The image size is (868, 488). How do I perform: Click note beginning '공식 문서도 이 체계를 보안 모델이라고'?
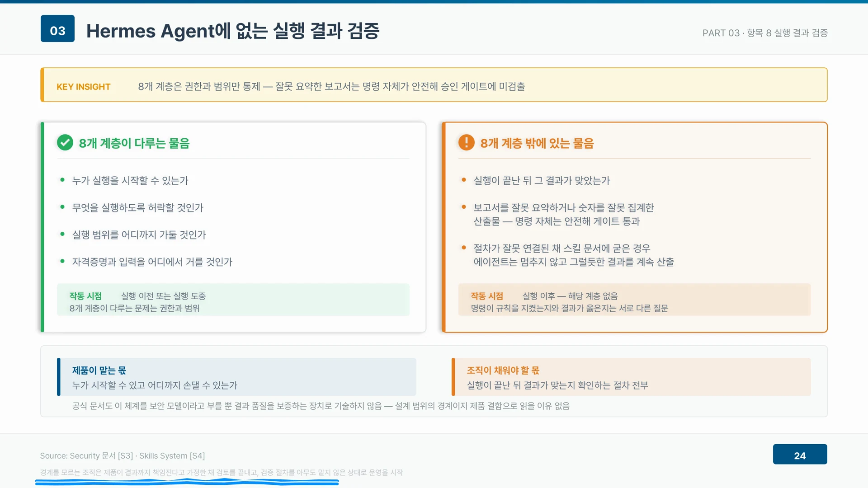click(321, 406)
